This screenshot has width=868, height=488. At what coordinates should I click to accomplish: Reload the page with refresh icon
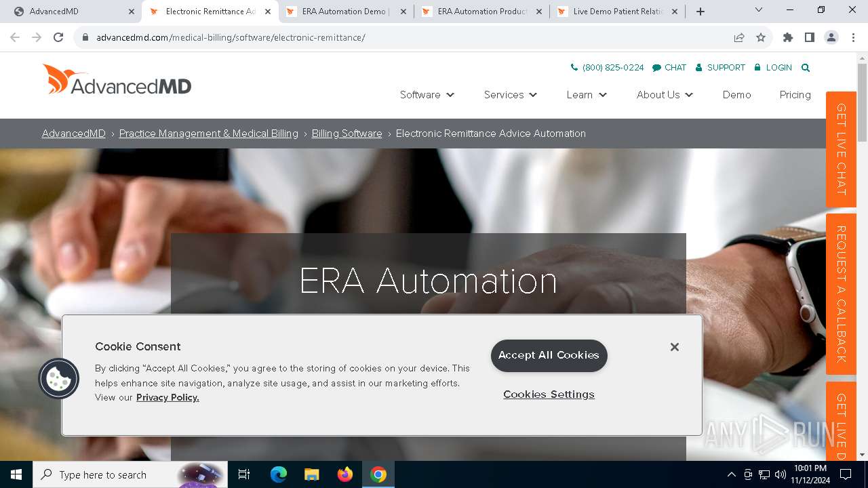coord(58,37)
